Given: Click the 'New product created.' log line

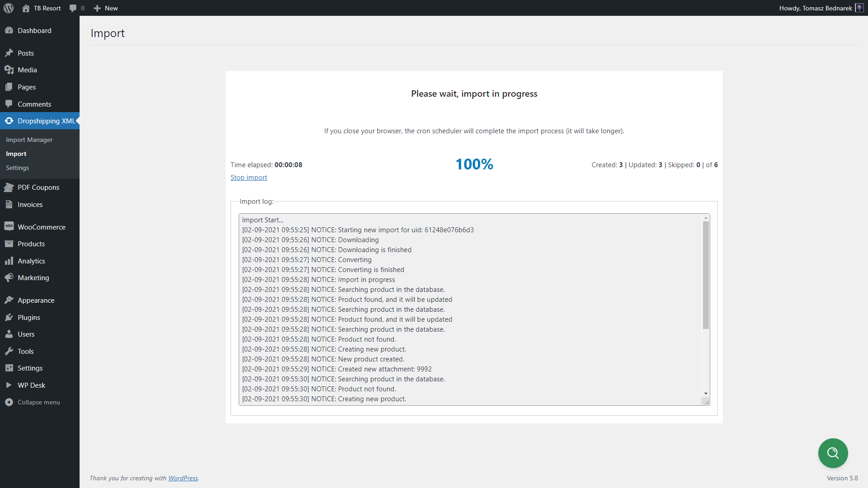Looking at the screenshot, I should 323,359.
